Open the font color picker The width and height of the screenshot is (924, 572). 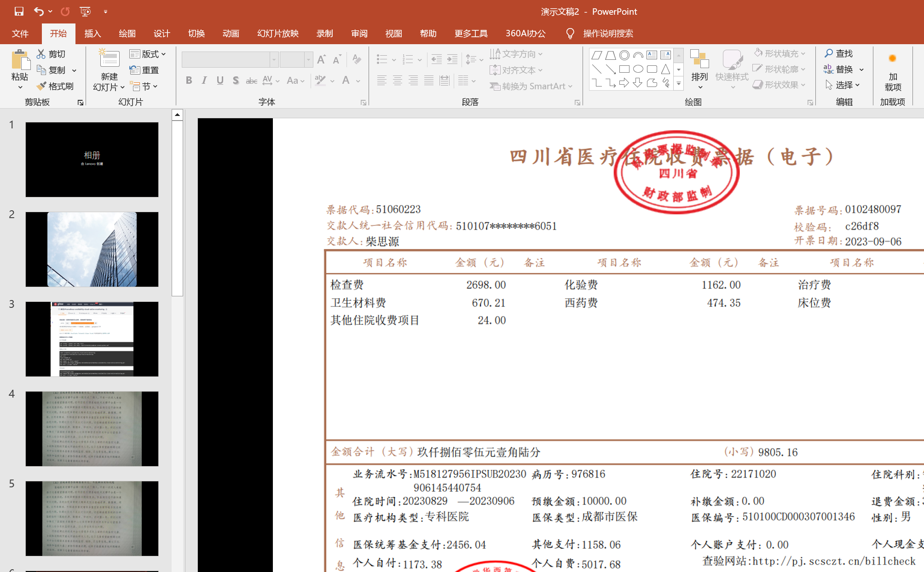(x=358, y=81)
